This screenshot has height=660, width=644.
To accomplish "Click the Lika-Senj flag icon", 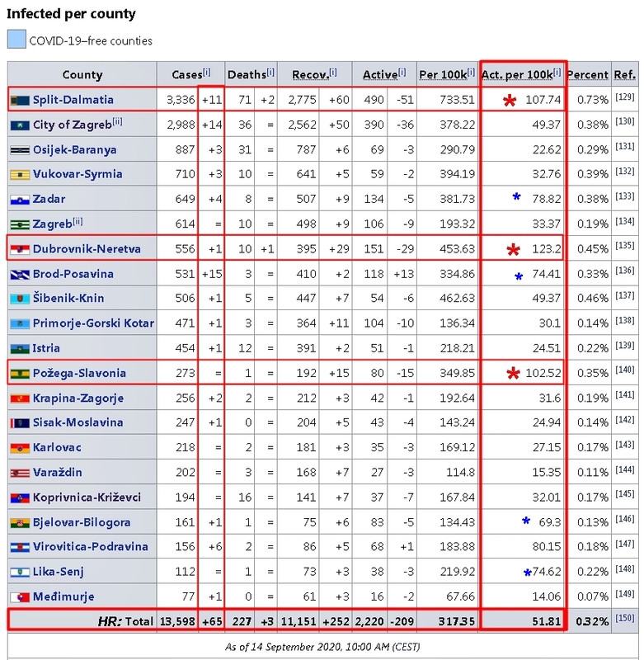I will [20, 573].
